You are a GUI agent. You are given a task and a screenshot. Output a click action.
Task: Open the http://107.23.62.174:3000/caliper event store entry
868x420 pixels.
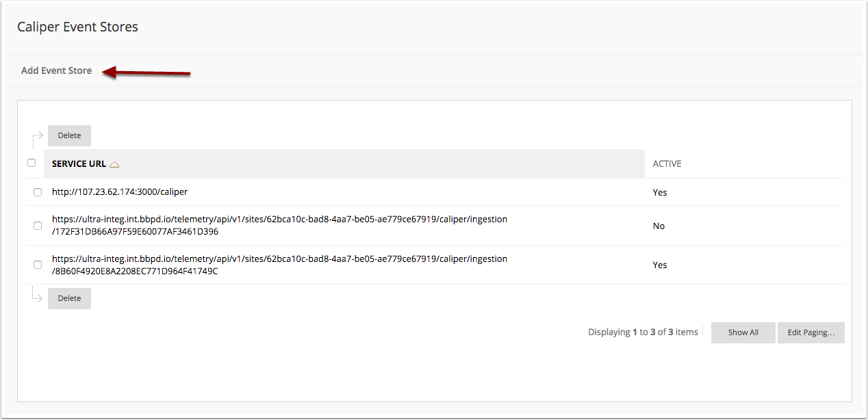(120, 192)
